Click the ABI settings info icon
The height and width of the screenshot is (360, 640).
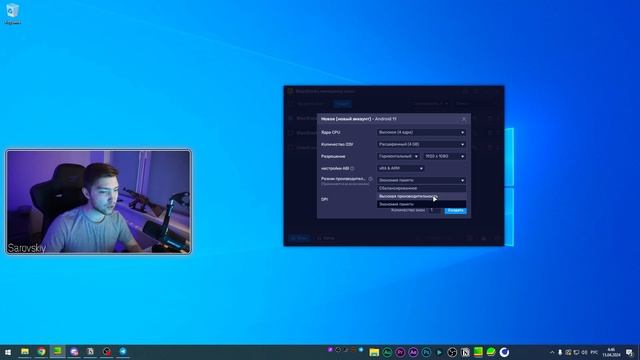[352, 168]
